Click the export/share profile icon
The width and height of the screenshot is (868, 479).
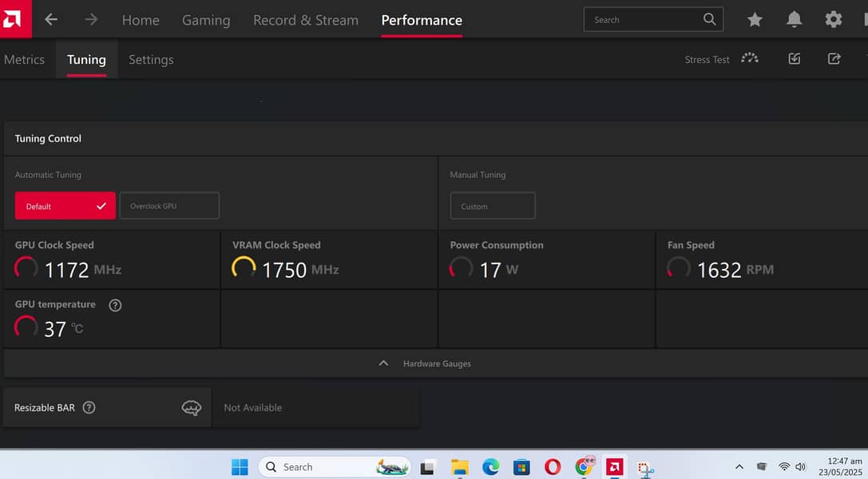[x=834, y=58]
